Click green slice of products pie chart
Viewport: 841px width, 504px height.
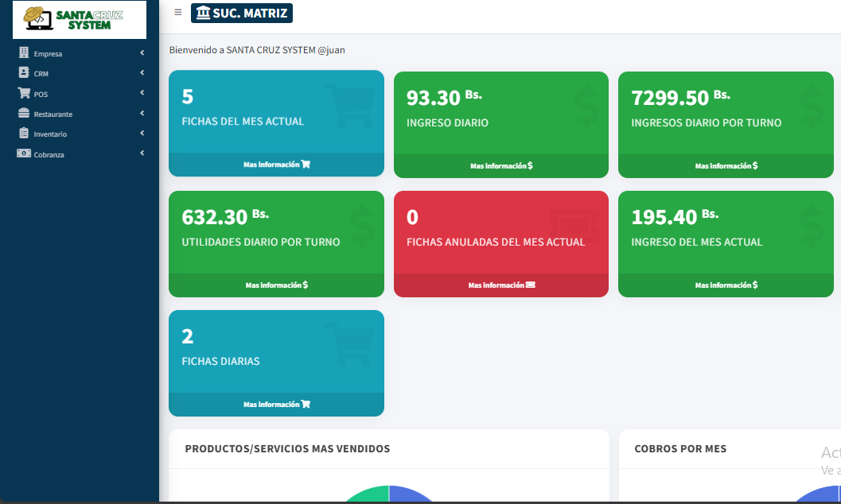(372, 495)
